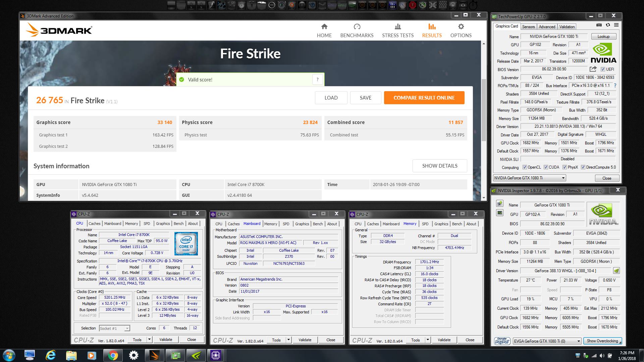Click the 3DMark logo
644x362 pixels.
pyautogui.click(x=59, y=30)
